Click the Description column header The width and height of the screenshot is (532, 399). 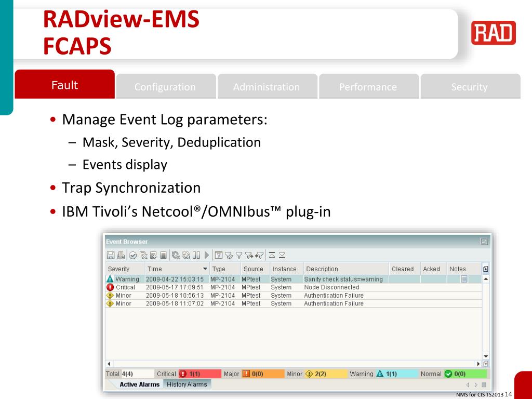346,269
